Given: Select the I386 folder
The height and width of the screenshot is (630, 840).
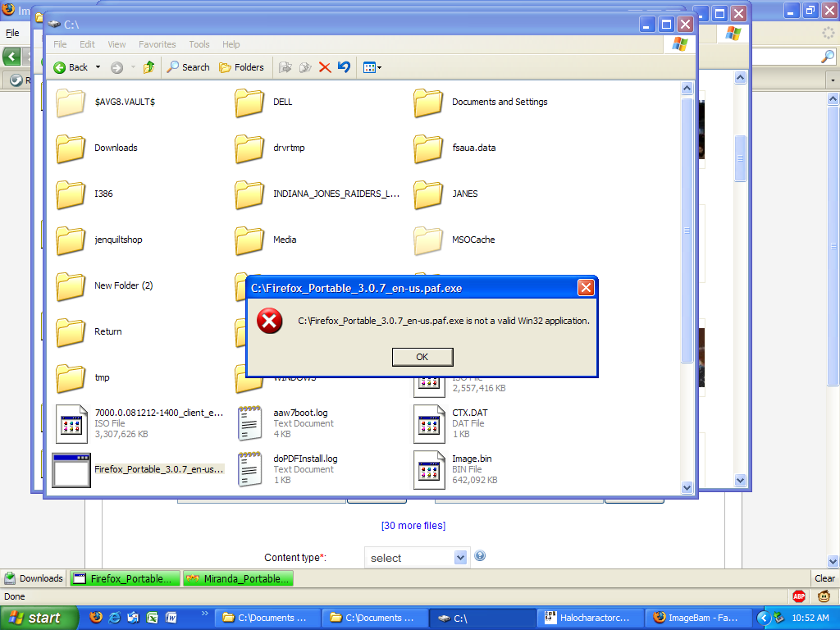Looking at the screenshot, I should point(84,194).
